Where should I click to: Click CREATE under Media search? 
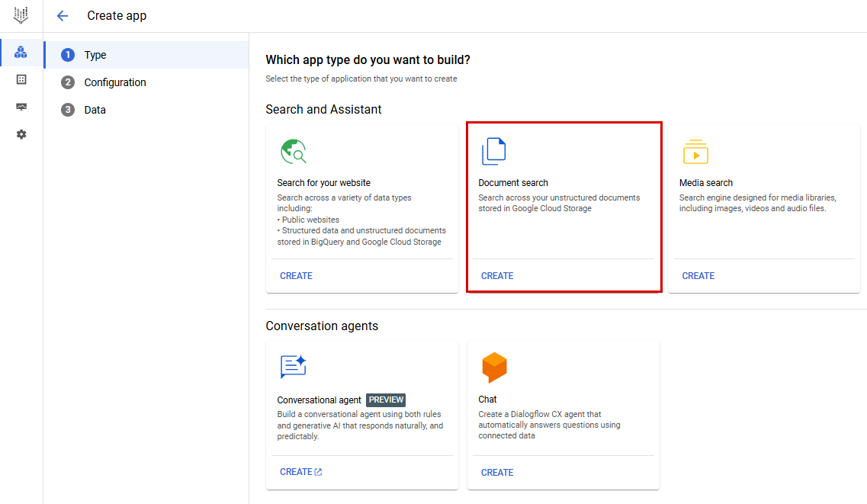[x=698, y=275]
